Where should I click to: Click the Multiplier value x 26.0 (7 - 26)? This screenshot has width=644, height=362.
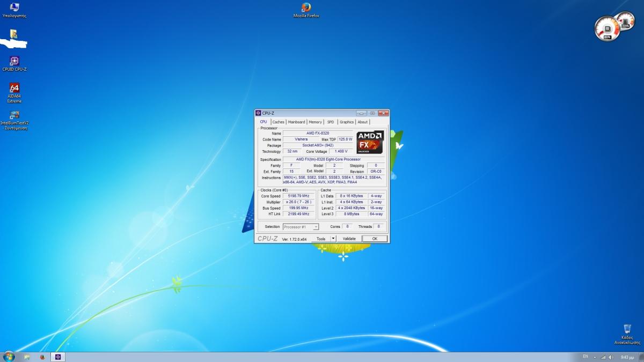(299, 202)
